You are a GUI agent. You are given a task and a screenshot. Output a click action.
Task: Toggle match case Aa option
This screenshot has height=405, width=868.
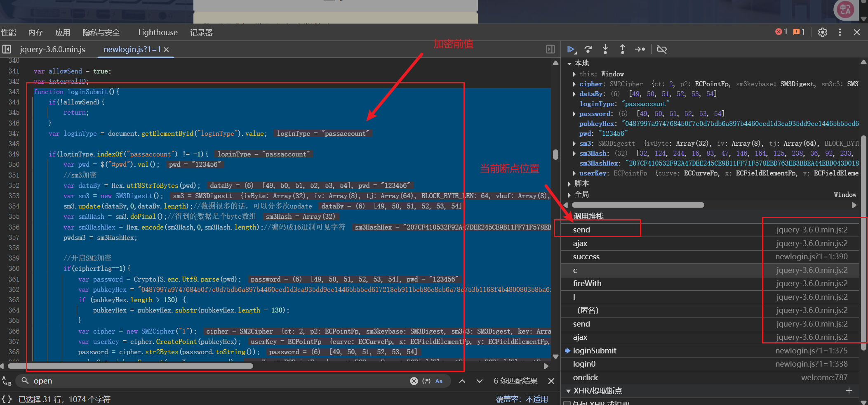point(439,381)
